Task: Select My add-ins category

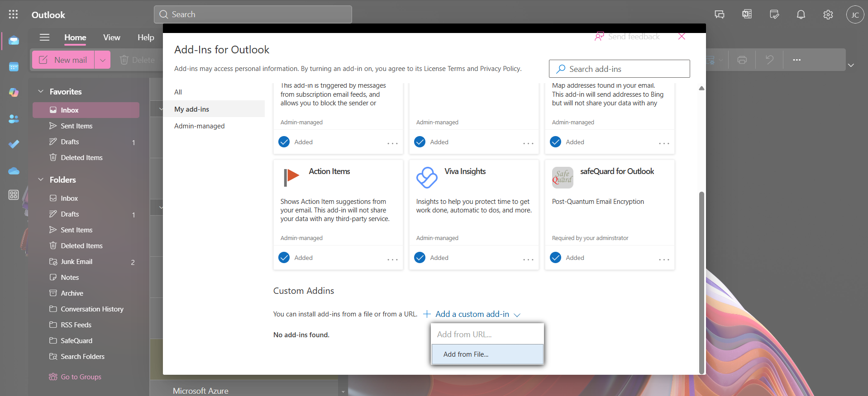Action: [214, 109]
